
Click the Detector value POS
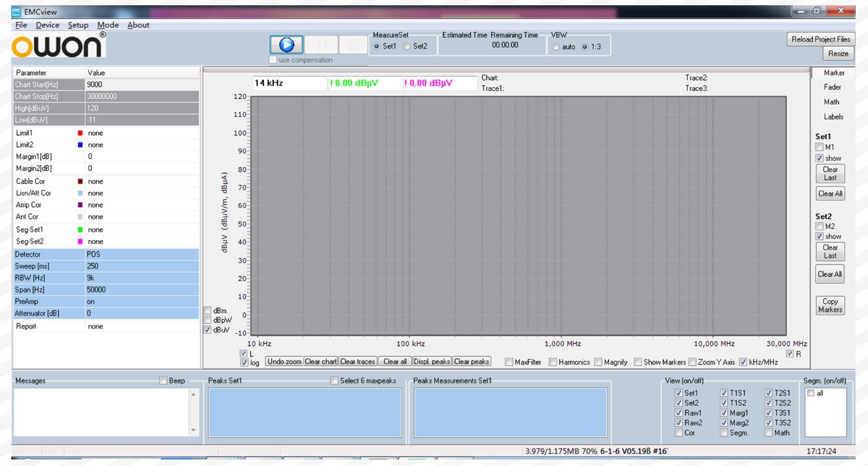point(142,255)
